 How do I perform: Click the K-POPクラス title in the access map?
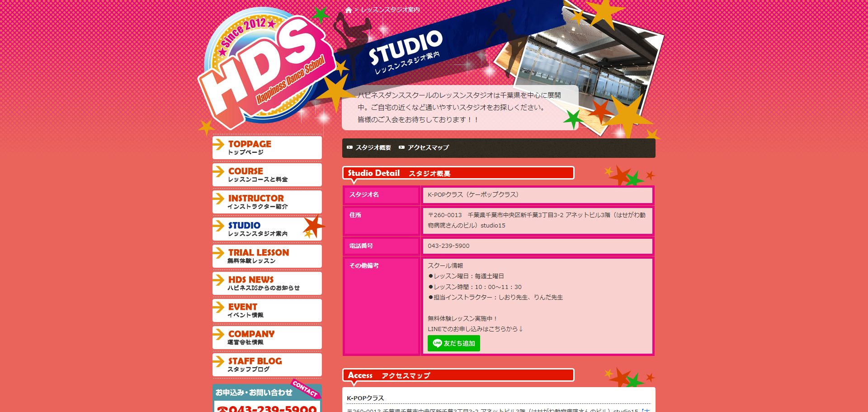click(365, 398)
